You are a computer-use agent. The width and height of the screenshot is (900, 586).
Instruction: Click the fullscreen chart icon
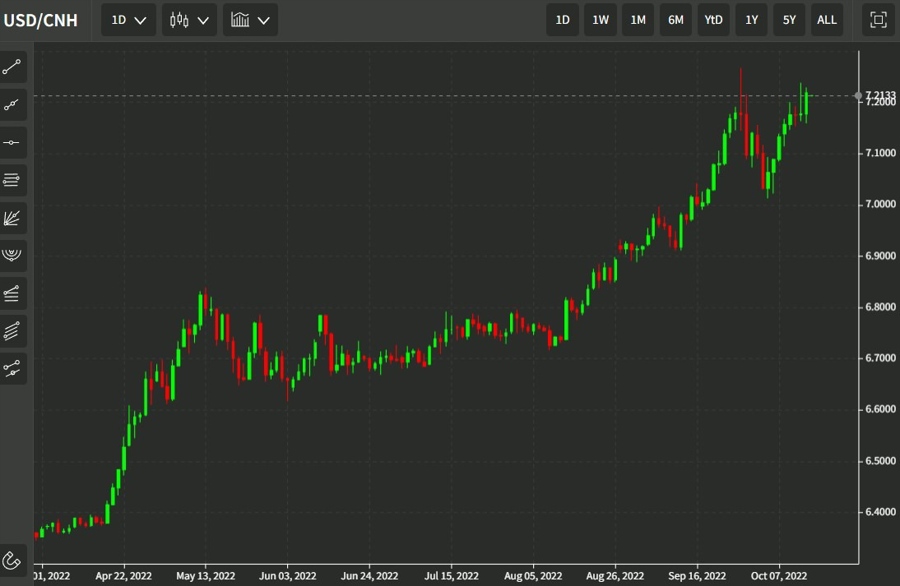tap(876, 19)
